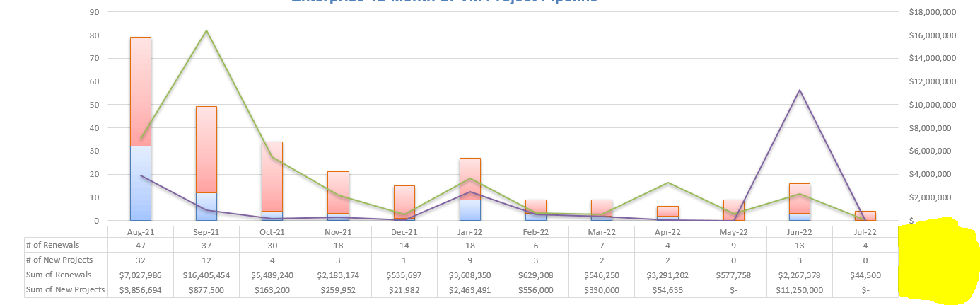Select the orange Oct-21 renewals bar segment

[272, 176]
